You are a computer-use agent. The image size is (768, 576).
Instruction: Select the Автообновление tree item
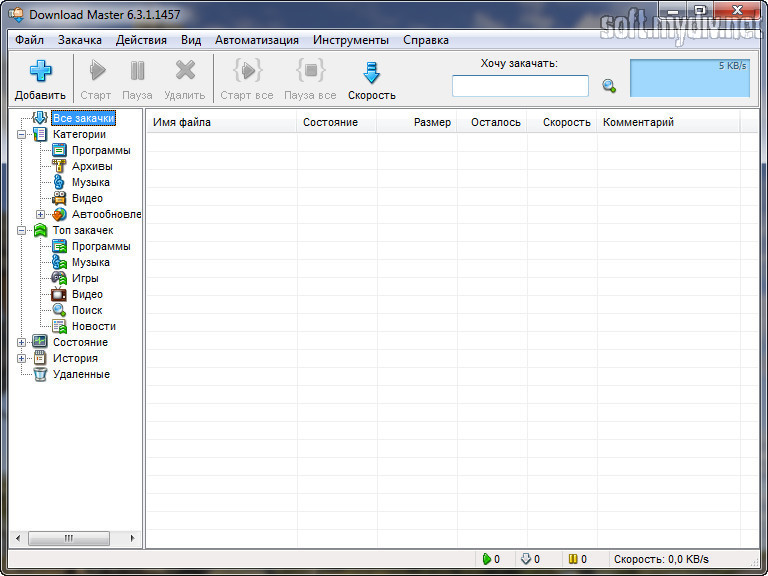[106, 215]
